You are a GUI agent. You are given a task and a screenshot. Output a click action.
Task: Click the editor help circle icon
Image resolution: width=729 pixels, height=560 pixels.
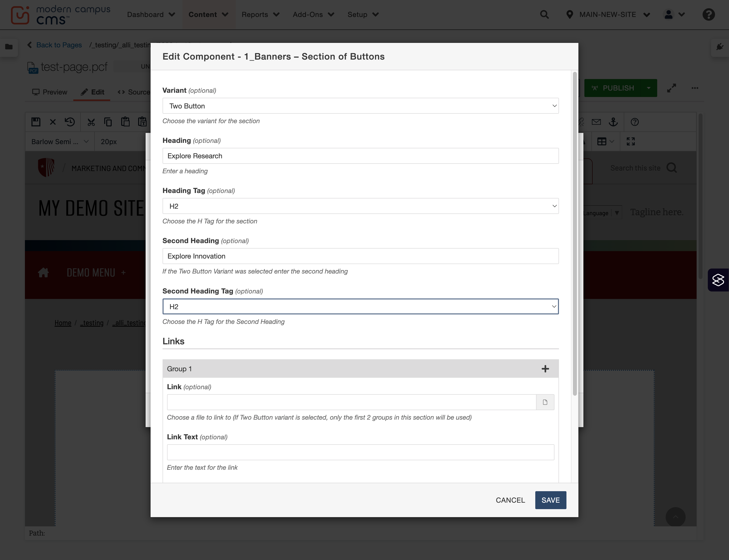click(x=635, y=122)
